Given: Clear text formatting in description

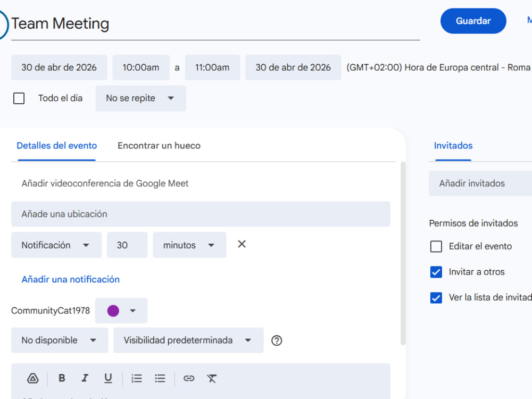Looking at the screenshot, I should (212, 378).
